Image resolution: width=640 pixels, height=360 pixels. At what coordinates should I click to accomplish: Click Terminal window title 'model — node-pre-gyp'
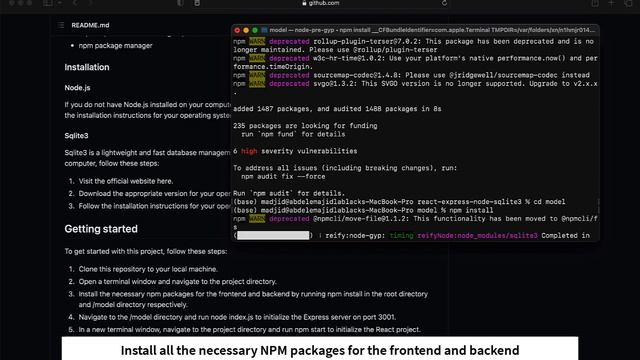(x=302, y=30)
